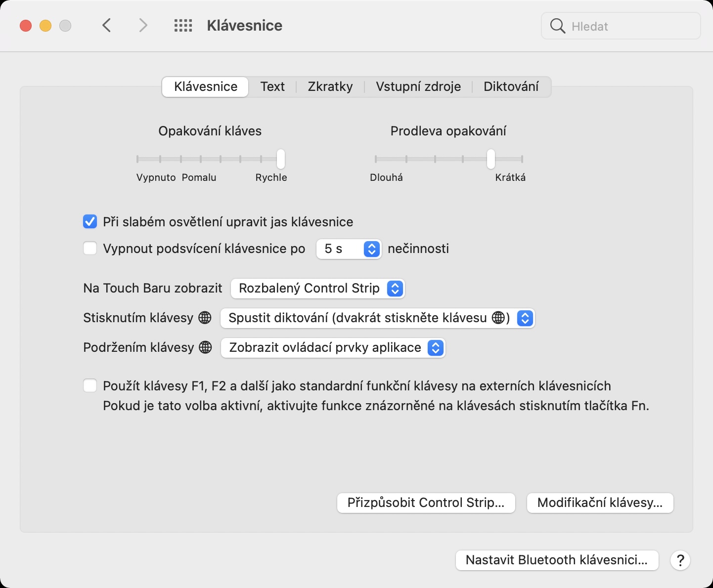713x588 pixels.
Task: Uncheck Při slabém osvětlení upravit jas klávesnice
Action: [x=90, y=222]
